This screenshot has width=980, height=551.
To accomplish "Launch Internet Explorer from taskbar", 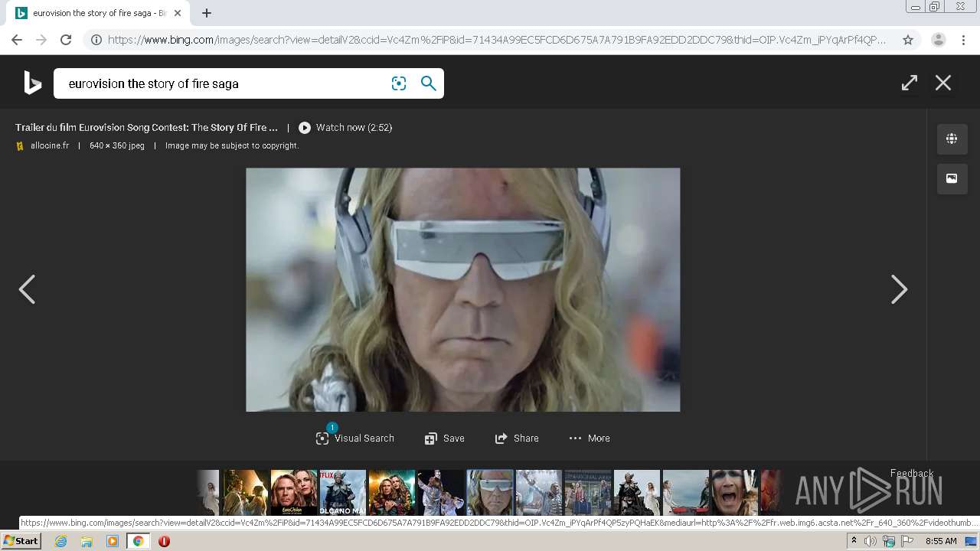I will point(60,541).
